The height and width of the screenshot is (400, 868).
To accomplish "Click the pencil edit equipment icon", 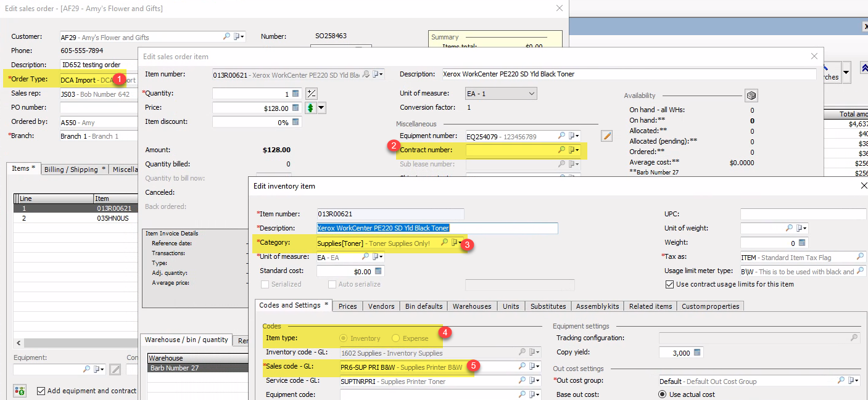I will pos(606,136).
